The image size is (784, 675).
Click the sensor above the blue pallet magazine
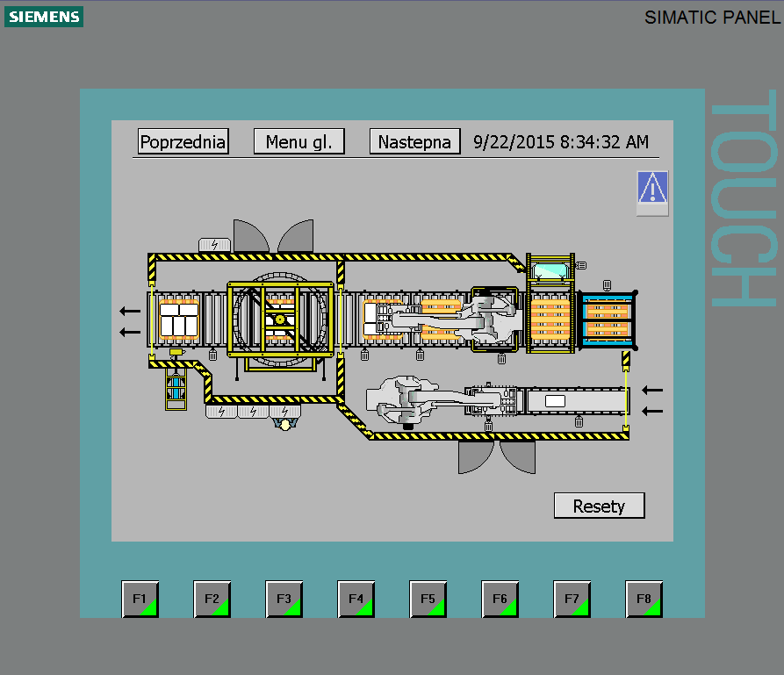click(x=607, y=285)
